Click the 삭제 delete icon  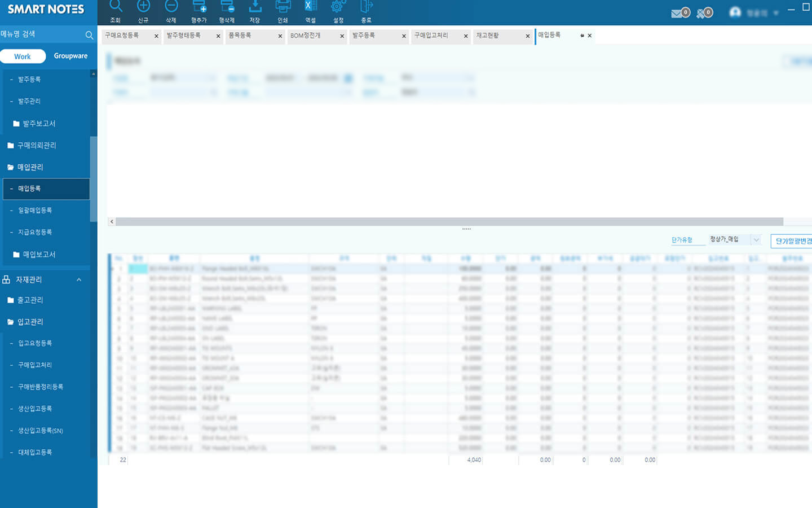tap(171, 8)
